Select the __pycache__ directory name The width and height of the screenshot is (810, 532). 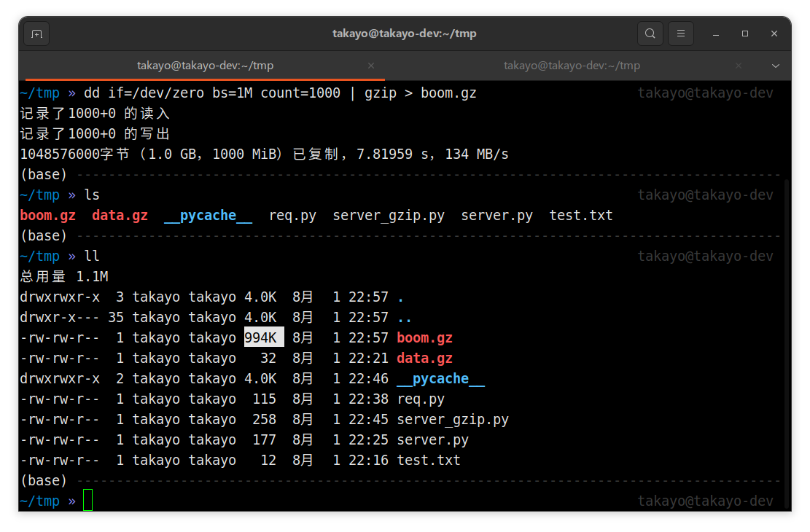click(x=208, y=215)
